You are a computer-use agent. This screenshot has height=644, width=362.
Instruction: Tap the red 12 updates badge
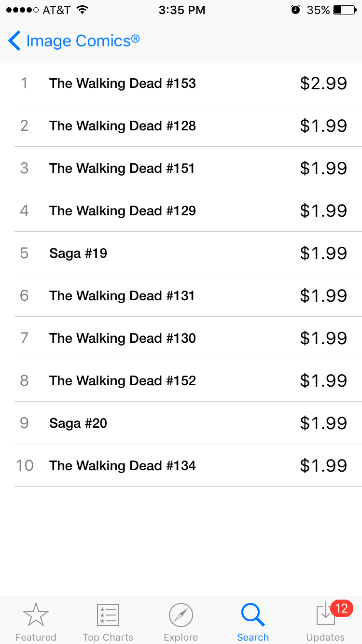[x=342, y=608]
